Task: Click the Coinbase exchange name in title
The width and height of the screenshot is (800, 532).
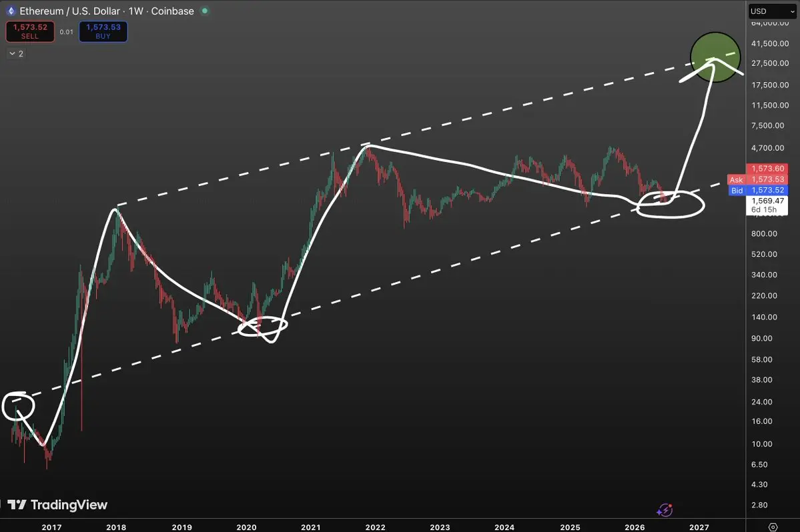Action: (x=172, y=11)
